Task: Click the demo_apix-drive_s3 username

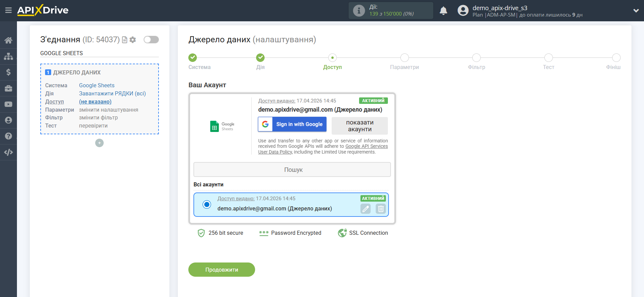Action: [x=500, y=8]
